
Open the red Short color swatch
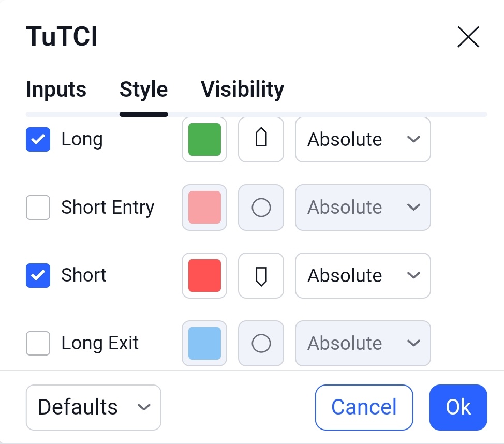coord(204,275)
